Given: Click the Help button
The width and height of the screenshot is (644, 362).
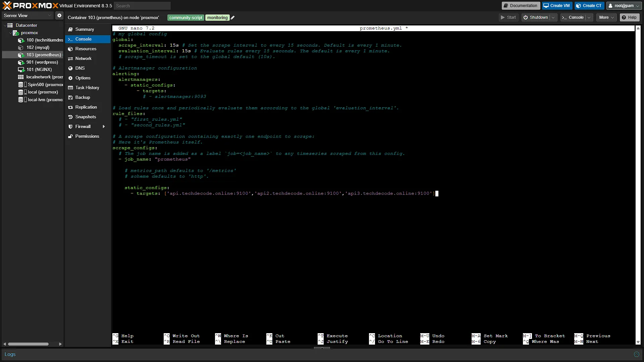Looking at the screenshot, I should point(629,17).
